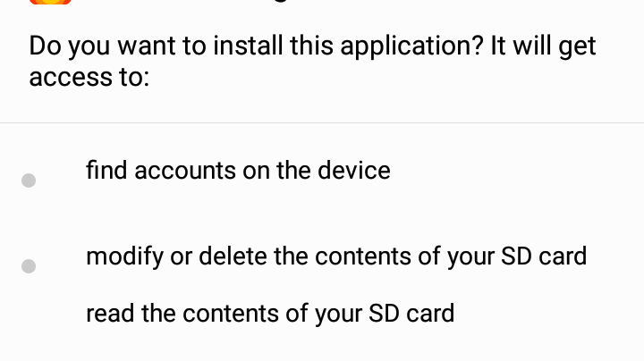
Task: Click the word device in first permission
Action: [353, 171]
